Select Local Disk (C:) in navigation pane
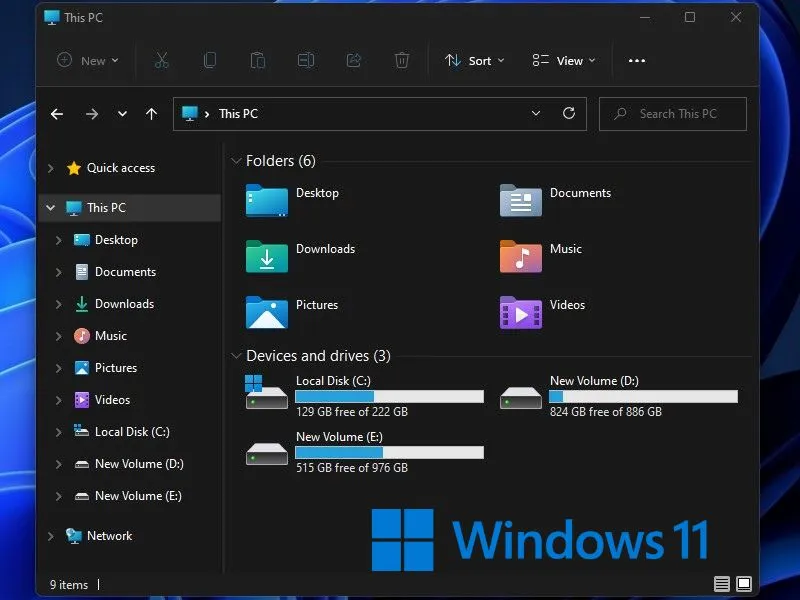Screen dimensions: 800x600 [x=132, y=432]
